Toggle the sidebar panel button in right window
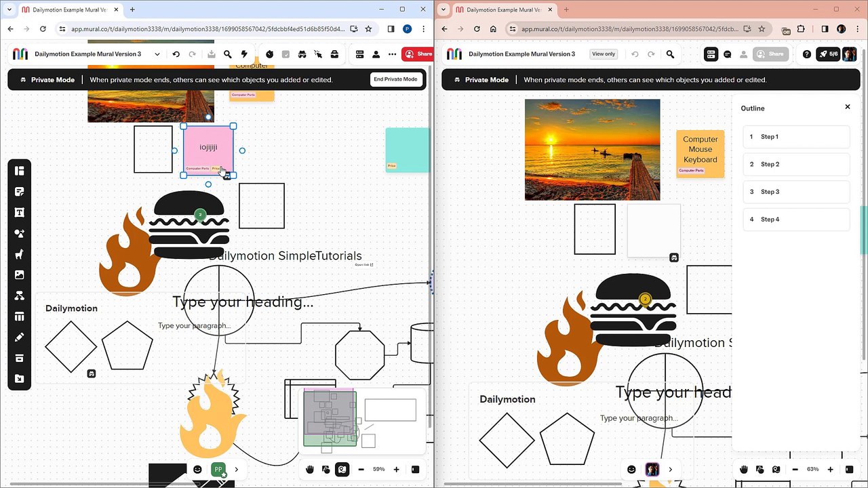This screenshot has width=868, height=488. click(849, 469)
